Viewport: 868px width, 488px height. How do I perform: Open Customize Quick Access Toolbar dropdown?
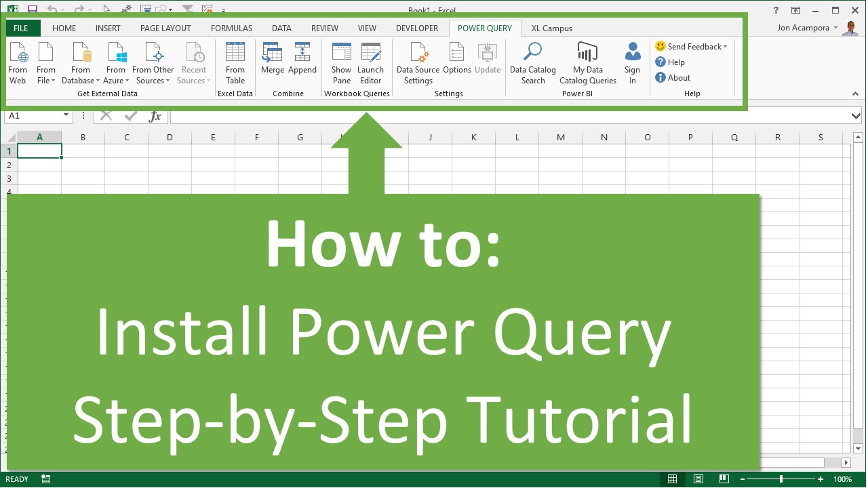(x=223, y=11)
